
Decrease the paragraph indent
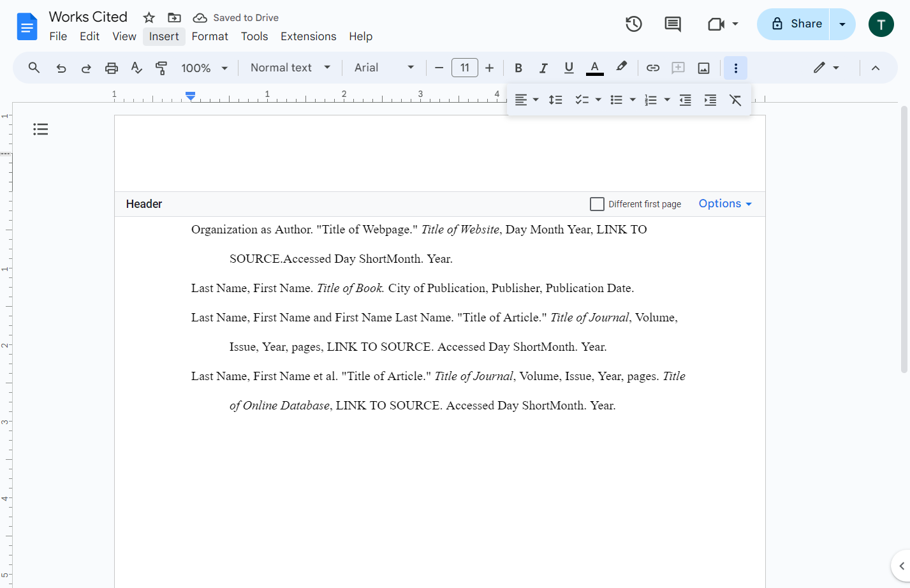point(686,100)
